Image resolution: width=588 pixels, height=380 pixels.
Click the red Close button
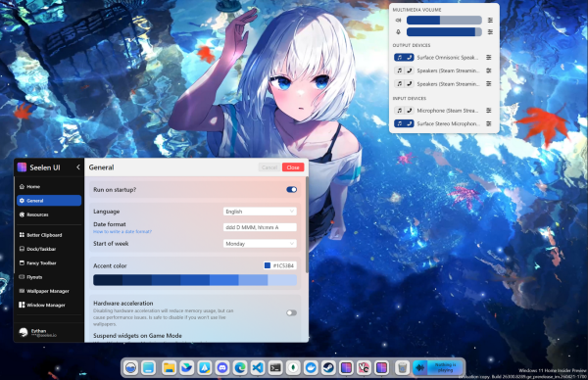293,167
